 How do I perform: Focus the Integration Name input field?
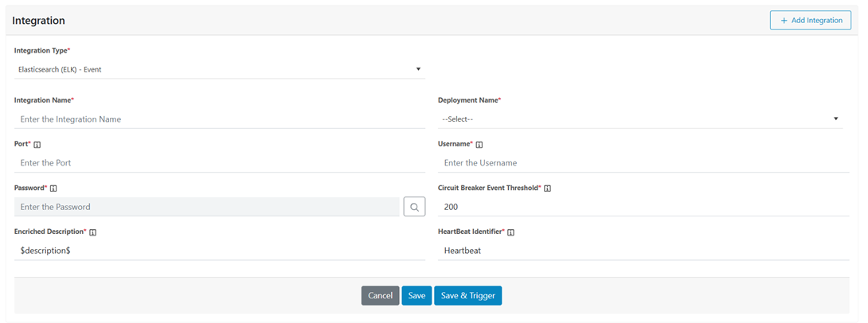coord(219,119)
